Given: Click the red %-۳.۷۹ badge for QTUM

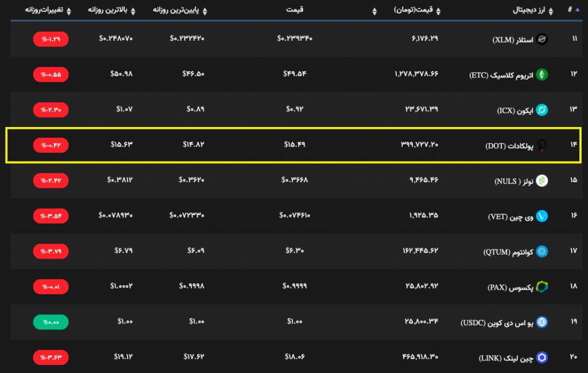Looking at the screenshot, I should 51,251.
